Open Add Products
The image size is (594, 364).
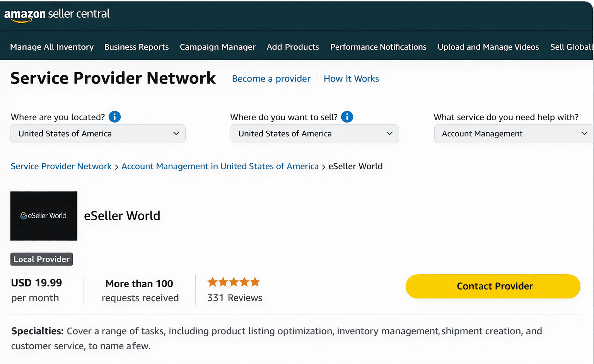coord(293,47)
